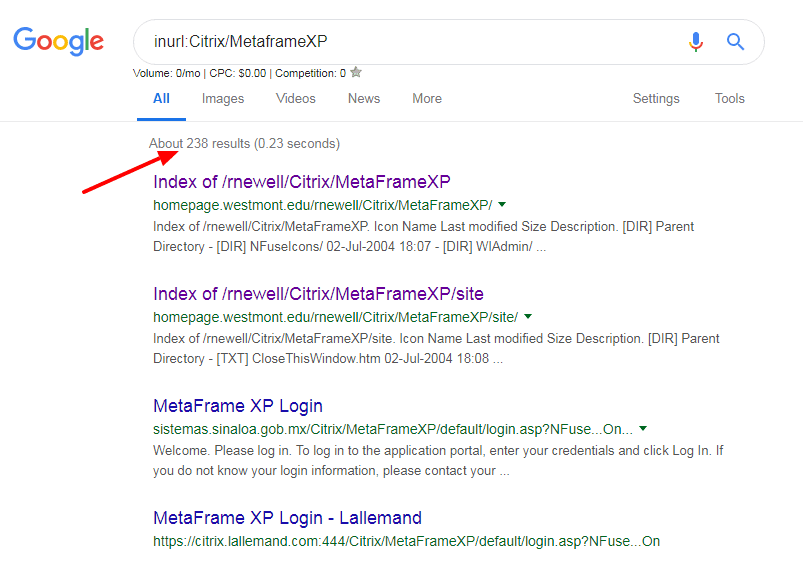
Task: Switch to Images tab
Action: 223,98
